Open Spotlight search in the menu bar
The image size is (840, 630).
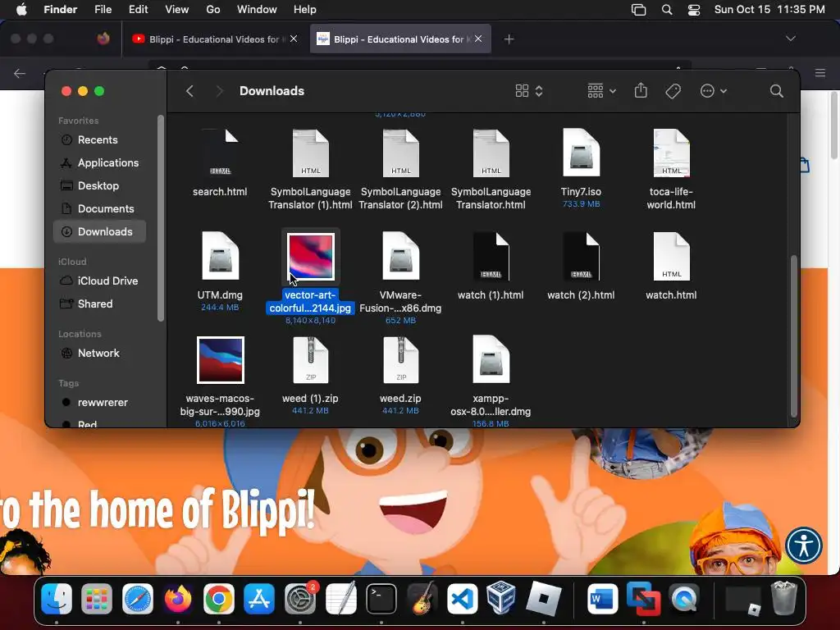click(666, 10)
